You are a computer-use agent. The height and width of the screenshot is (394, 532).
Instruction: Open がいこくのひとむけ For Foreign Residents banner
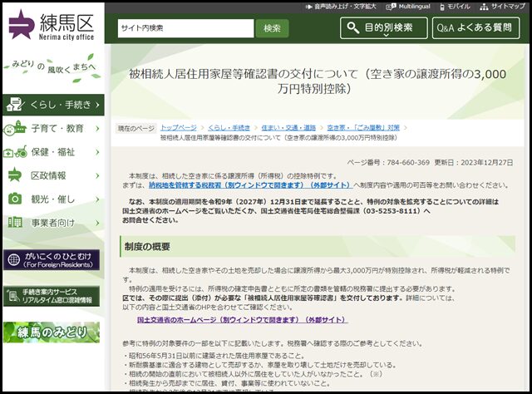coord(52,260)
